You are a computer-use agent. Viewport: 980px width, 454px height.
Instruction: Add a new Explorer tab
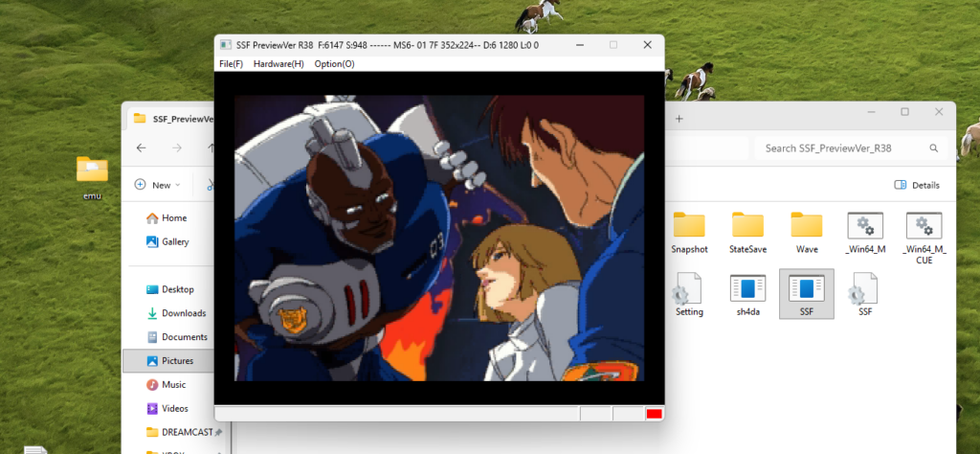pyautogui.click(x=679, y=119)
